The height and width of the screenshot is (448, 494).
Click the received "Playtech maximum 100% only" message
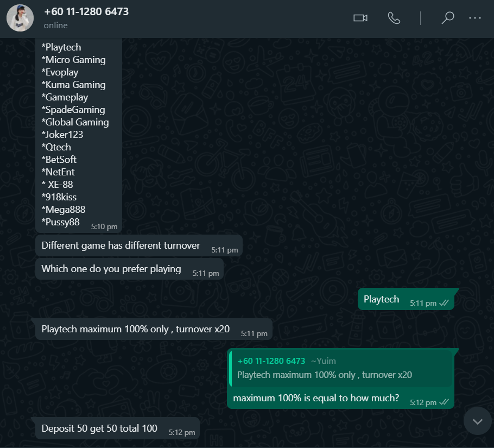[x=136, y=329]
